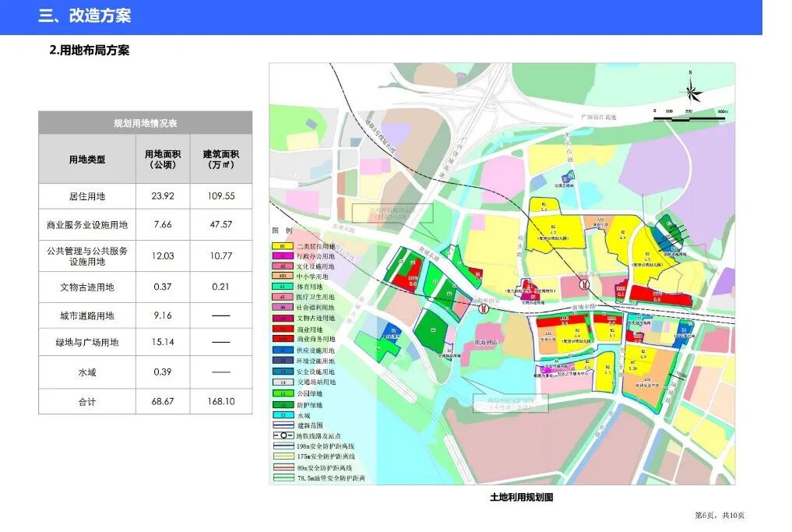Click the 第6页，共10页 page indicator
Viewport: 792px width, 532px height.
pyautogui.click(x=720, y=516)
